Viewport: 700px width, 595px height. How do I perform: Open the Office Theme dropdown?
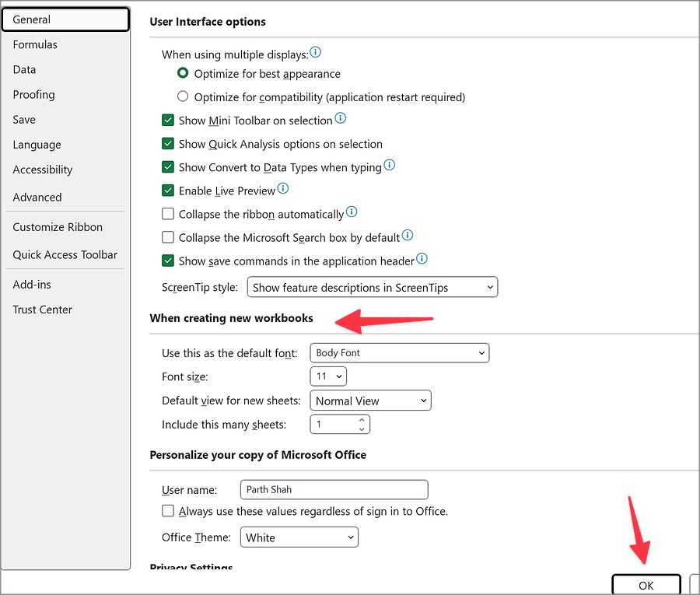pos(298,537)
